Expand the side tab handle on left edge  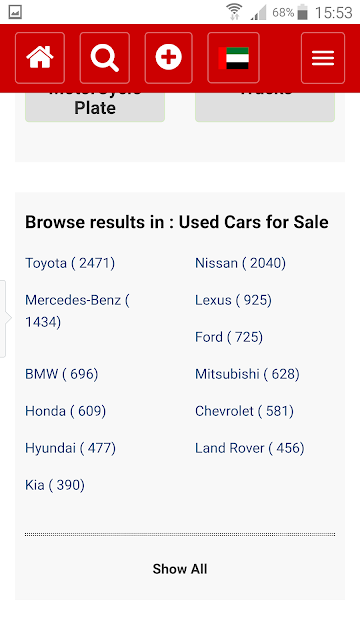click(x=3, y=318)
